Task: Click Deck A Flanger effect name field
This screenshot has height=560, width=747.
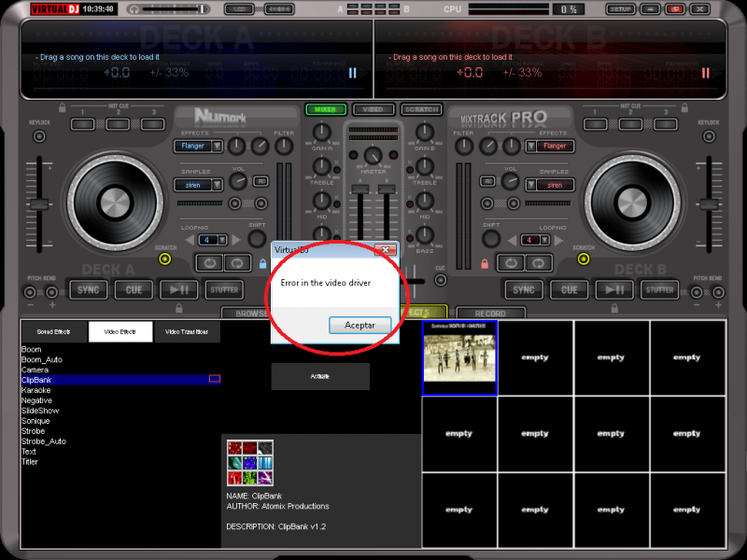Action: pos(192,147)
